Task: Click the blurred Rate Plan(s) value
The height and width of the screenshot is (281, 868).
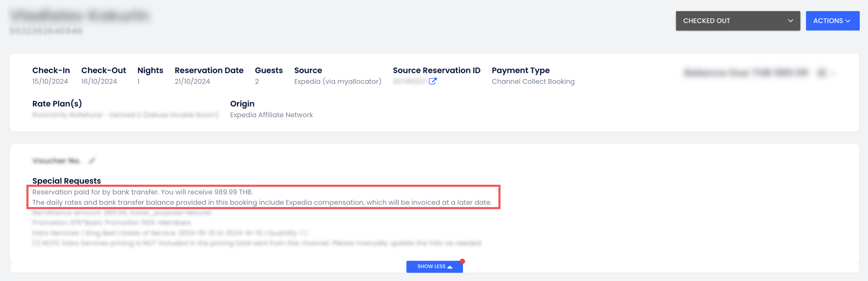Action: (x=125, y=115)
